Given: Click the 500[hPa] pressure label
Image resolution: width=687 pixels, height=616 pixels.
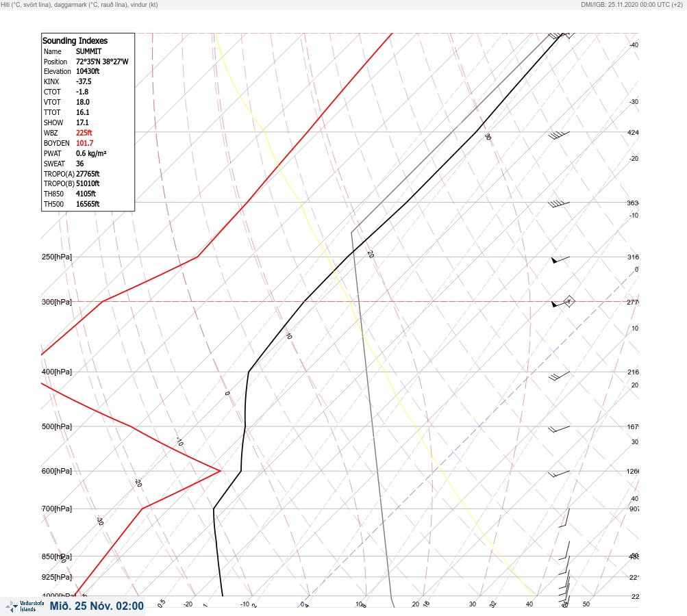Looking at the screenshot, I should pyautogui.click(x=57, y=426).
